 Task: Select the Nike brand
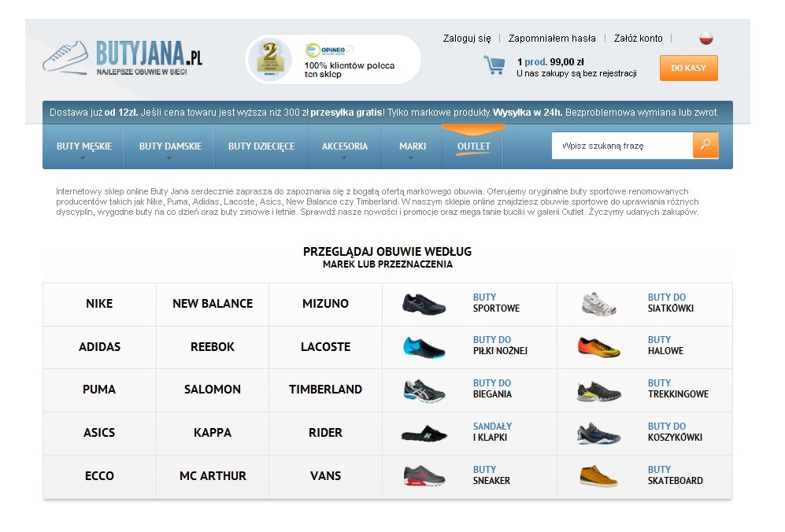[99, 303]
